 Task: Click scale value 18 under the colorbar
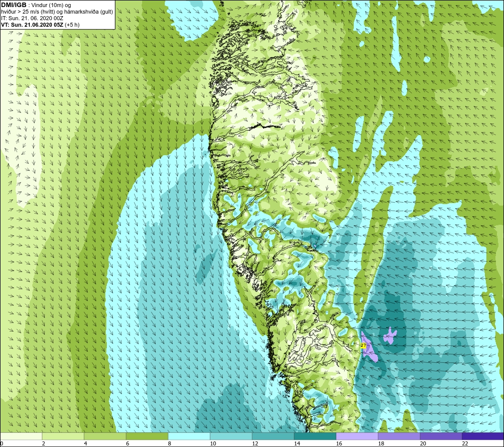tap(381, 443)
